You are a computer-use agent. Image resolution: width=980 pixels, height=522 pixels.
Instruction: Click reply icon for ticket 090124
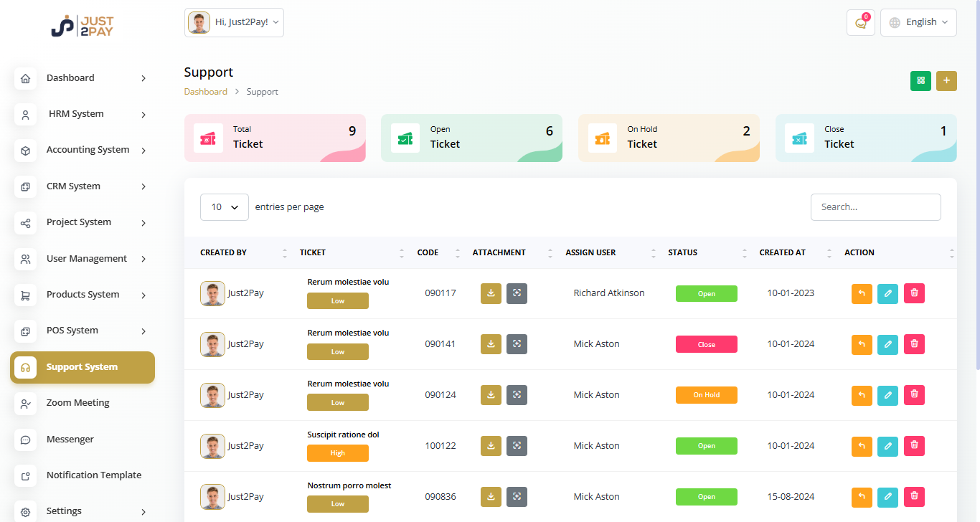click(x=862, y=395)
